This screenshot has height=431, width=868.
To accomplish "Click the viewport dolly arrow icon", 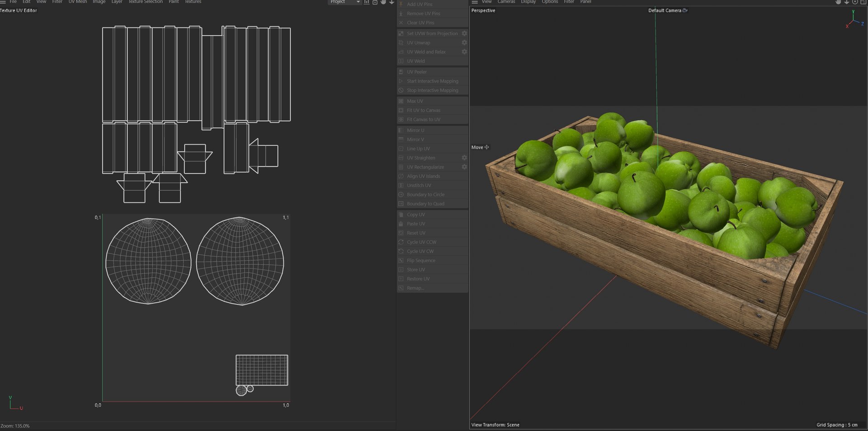I will (846, 2).
